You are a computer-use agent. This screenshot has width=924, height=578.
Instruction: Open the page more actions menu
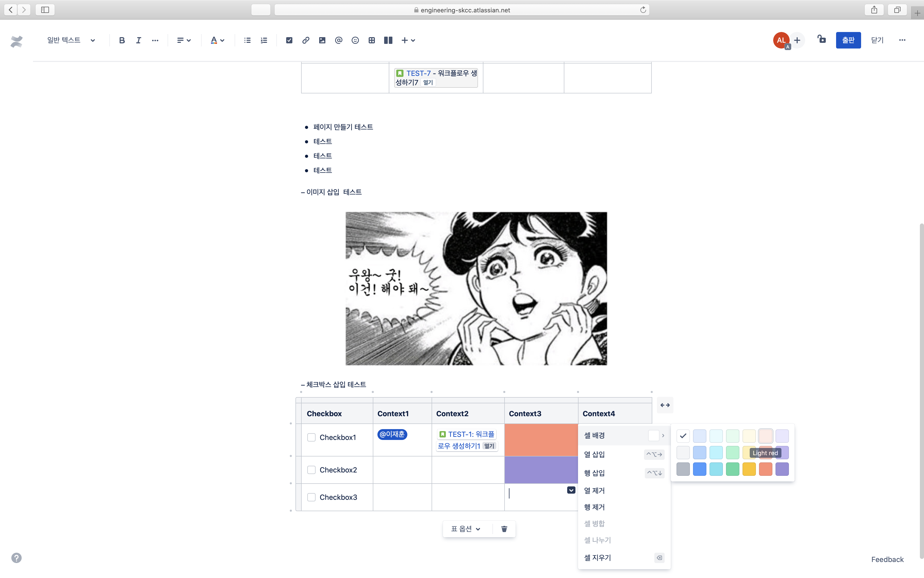(x=902, y=40)
